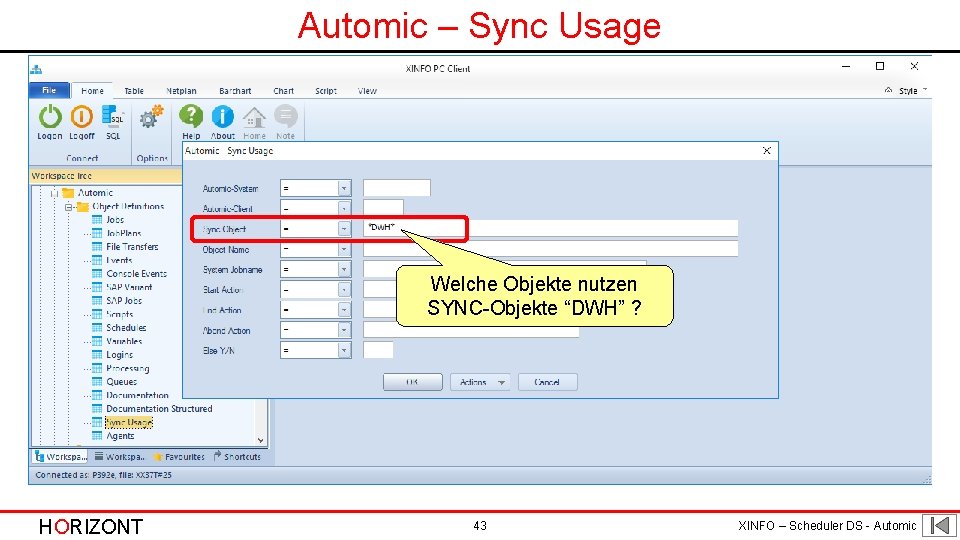Viewport: 960px width, 540px height.
Task: Click the Home house icon
Action: [254, 117]
